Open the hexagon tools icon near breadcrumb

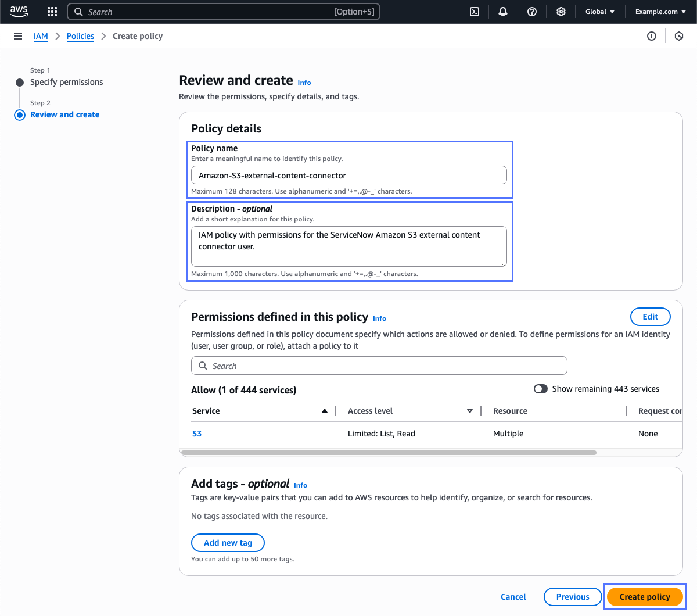click(x=679, y=36)
